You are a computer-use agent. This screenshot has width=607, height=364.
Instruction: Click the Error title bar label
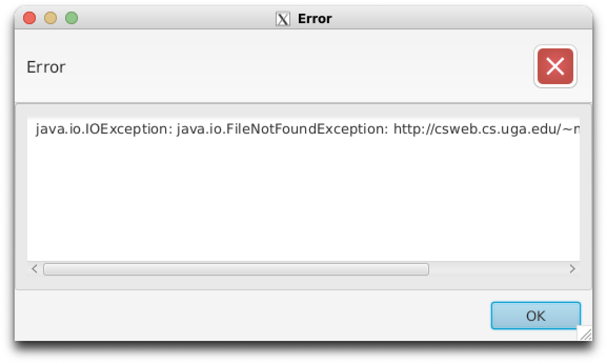point(315,18)
